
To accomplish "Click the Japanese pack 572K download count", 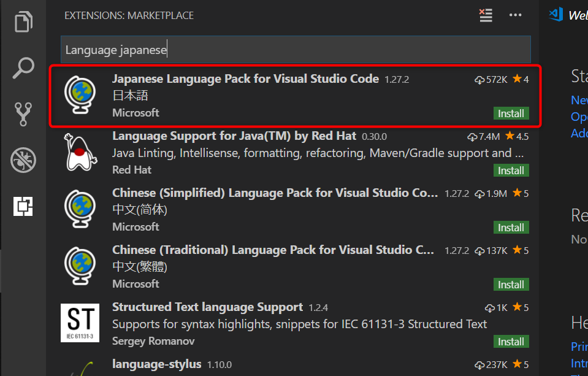I will coord(491,80).
